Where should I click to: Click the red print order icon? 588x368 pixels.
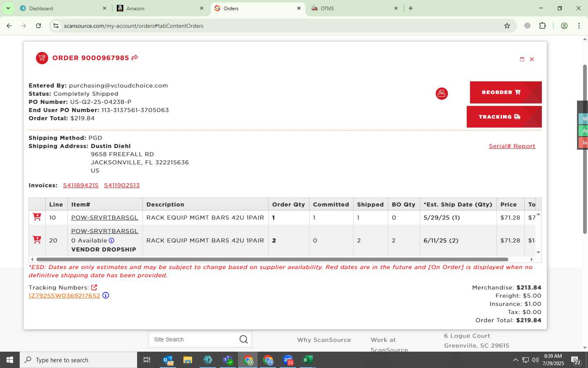441,94
